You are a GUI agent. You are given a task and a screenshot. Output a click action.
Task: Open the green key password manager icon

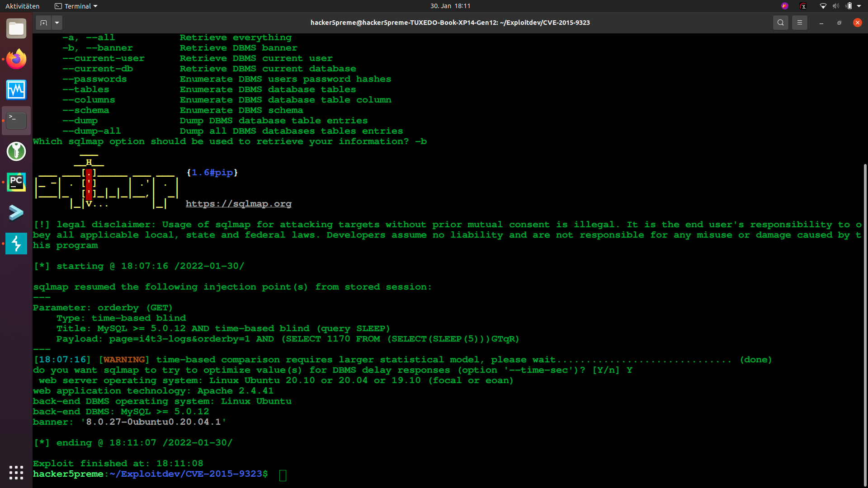[16, 151]
